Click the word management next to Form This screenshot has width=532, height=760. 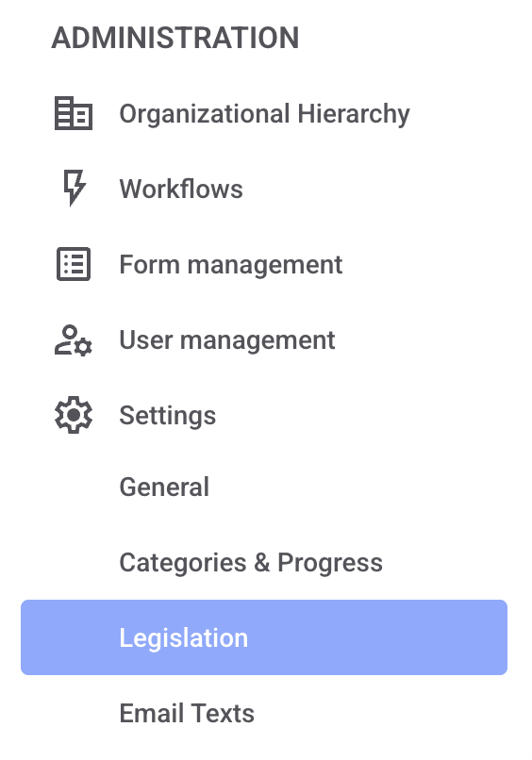265,266
